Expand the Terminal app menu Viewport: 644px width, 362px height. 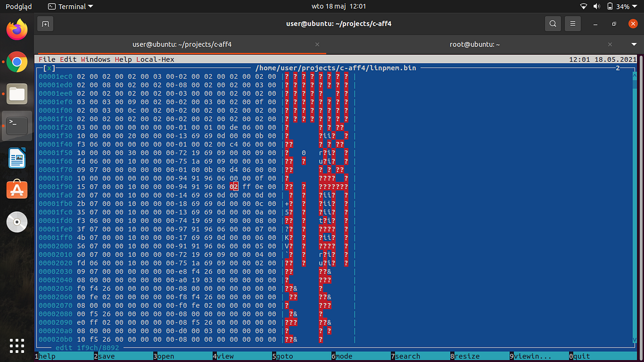coord(70,6)
